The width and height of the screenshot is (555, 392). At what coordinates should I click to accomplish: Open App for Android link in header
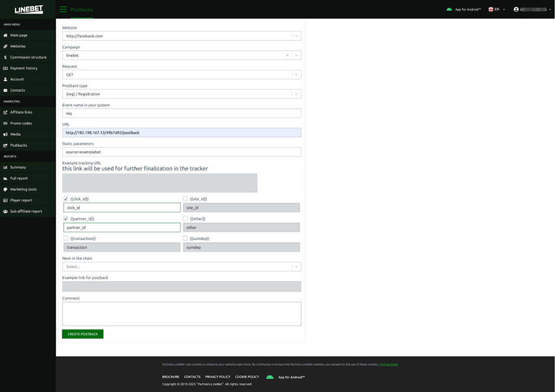(x=468, y=9)
